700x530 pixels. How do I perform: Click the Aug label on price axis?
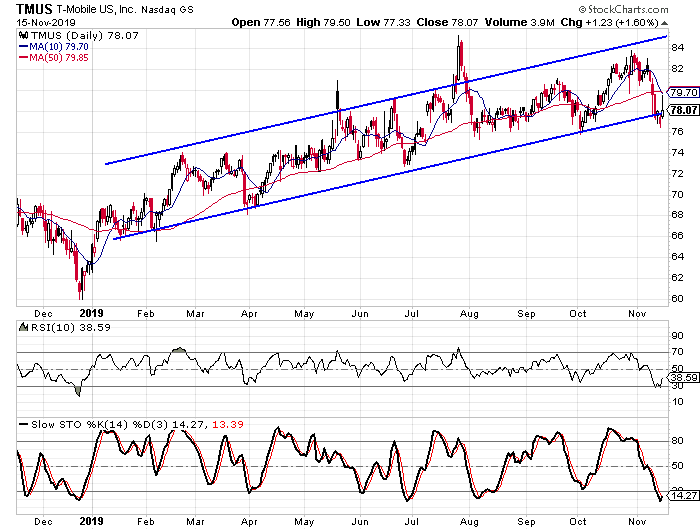[x=467, y=312]
